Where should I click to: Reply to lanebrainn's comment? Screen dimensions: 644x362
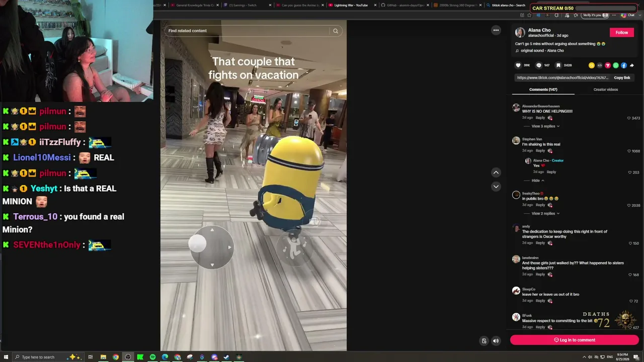tap(540, 275)
